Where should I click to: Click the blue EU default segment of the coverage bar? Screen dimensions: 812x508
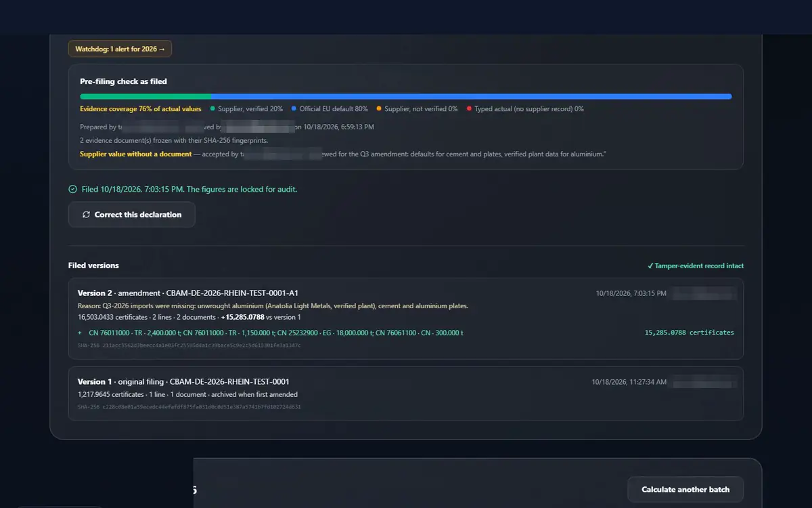pos(472,97)
